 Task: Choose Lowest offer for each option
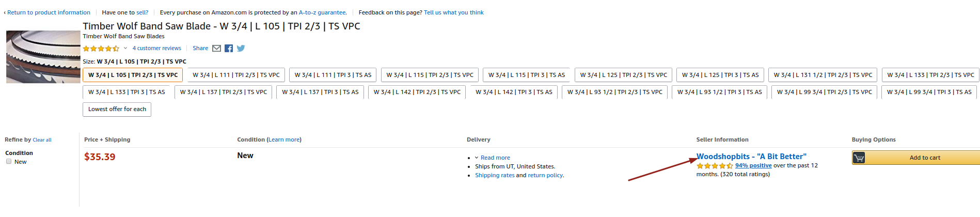[117, 110]
